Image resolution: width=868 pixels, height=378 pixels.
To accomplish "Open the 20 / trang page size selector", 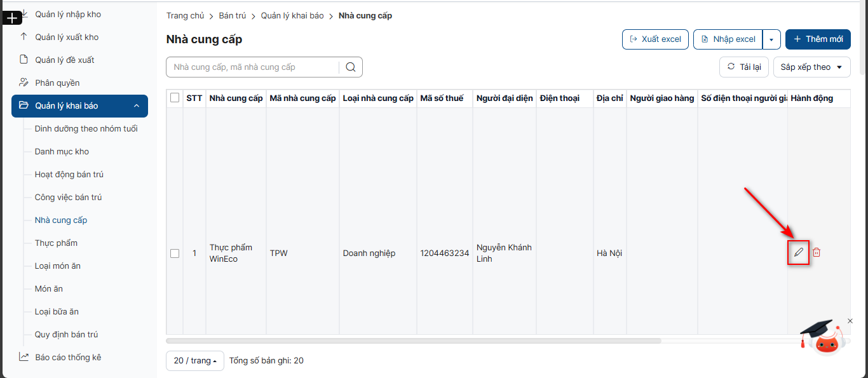I will click(x=194, y=360).
